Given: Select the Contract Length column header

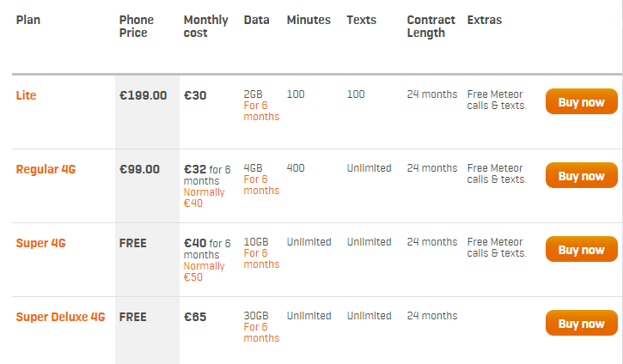Looking at the screenshot, I should pos(431,27).
